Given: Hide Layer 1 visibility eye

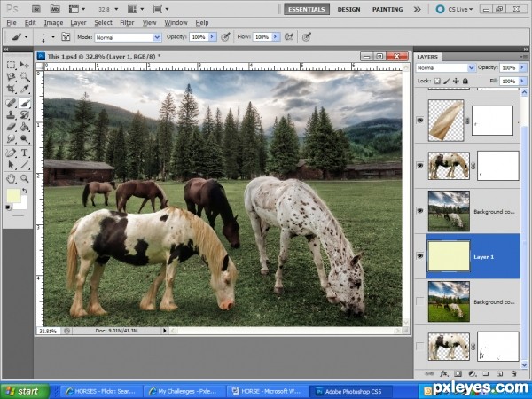Looking at the screenshot, I should pos(420,256).
